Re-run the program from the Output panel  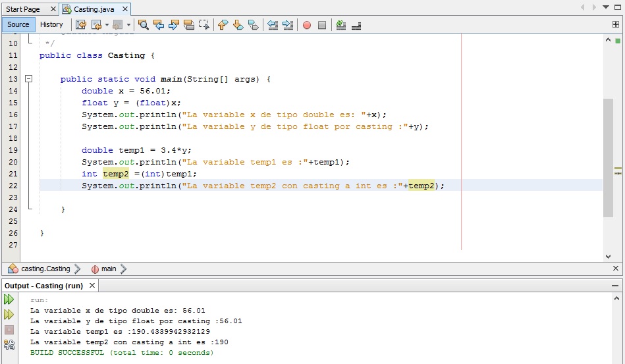(x=9, y=299)
